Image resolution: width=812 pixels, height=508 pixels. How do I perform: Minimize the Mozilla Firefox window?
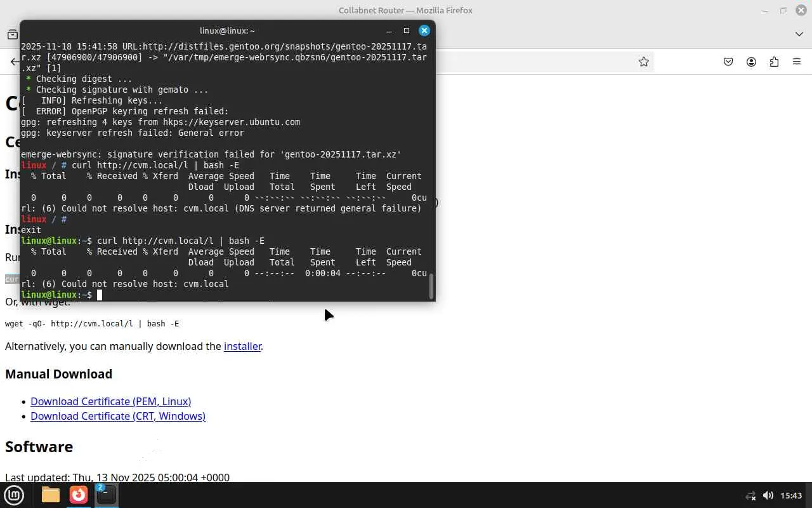[x=766, y=10]
